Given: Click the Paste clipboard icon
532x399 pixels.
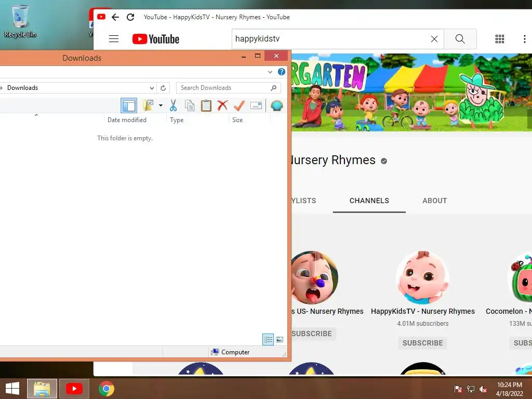Looking at the screenshot, I should 206,105.
